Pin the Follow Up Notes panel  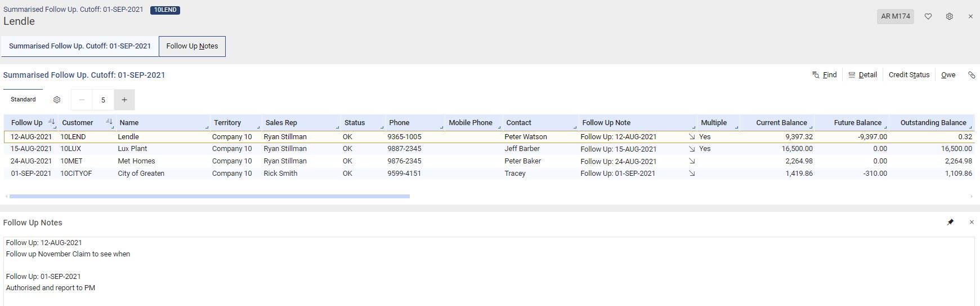tap(950, 222)
